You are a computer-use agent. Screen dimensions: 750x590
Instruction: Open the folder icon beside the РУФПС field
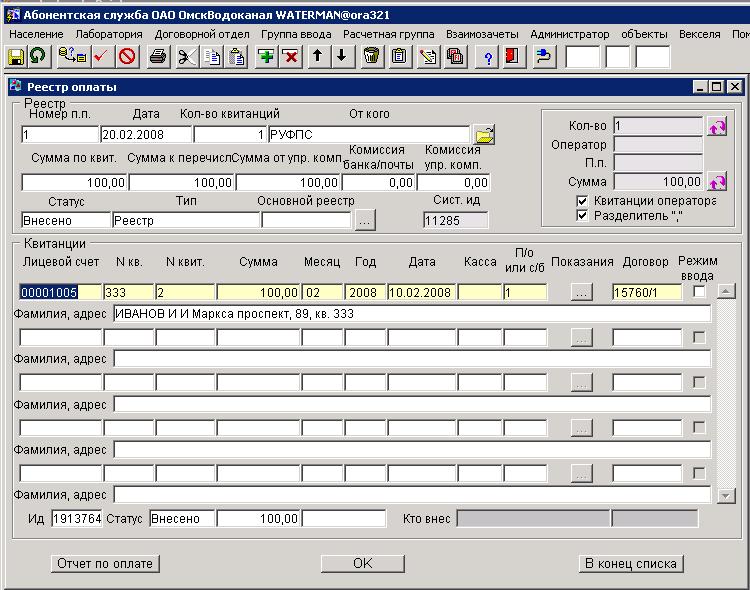click(484, 134)
